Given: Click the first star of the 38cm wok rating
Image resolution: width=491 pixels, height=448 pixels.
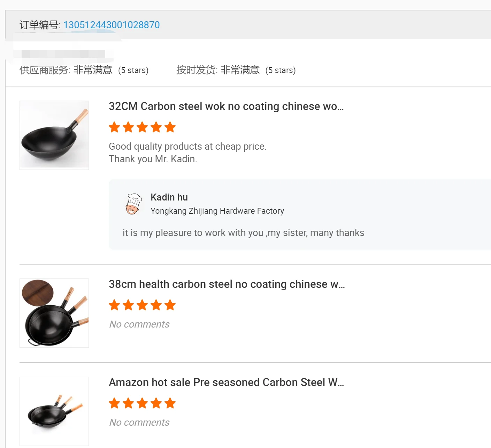Looking at the screenshot, I should point(114,305).
